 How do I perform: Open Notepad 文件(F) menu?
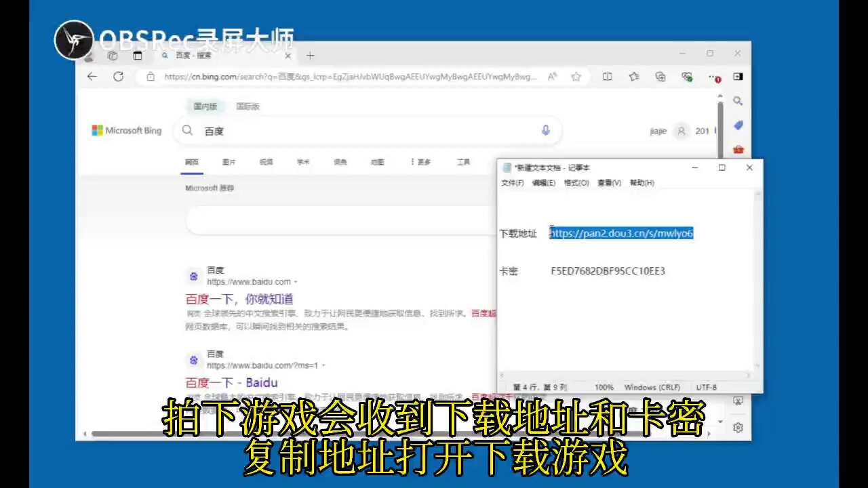click(513, 183)
